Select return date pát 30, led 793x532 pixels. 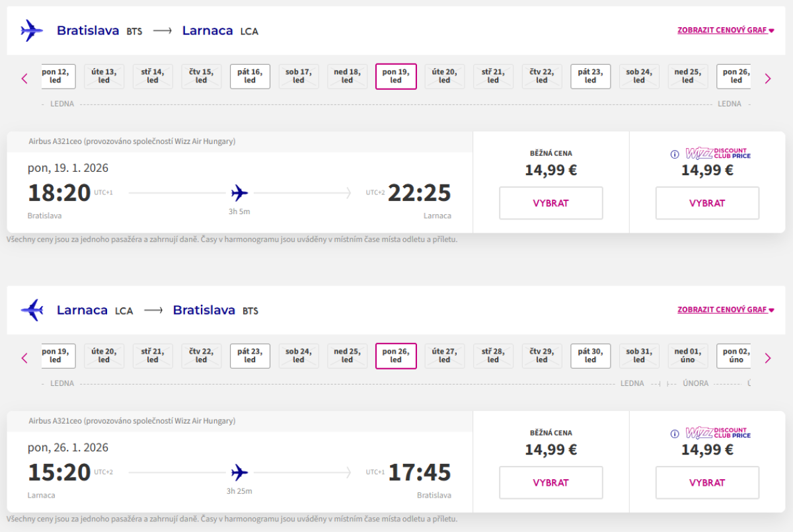[590, 356]
